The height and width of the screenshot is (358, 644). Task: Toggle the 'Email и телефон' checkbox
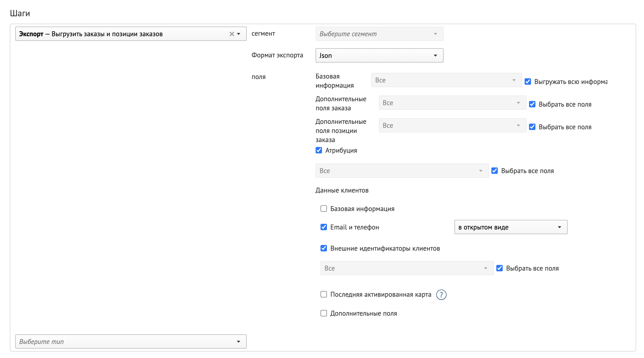(323, 227)
